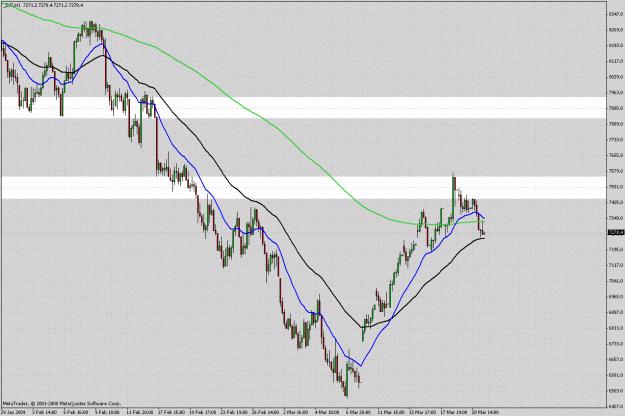This screenshot has height=416, width=625.
Task: Click the 2 Mar 16:00 time label
Action: tap(296, 412)
